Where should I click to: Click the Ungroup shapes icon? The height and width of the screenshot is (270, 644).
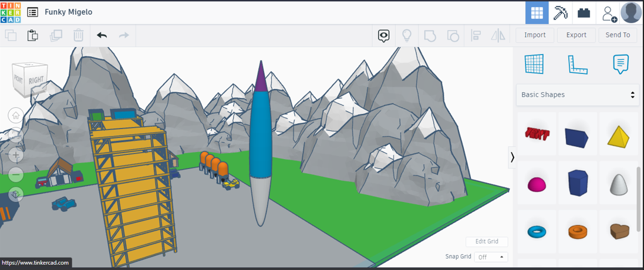452,36
